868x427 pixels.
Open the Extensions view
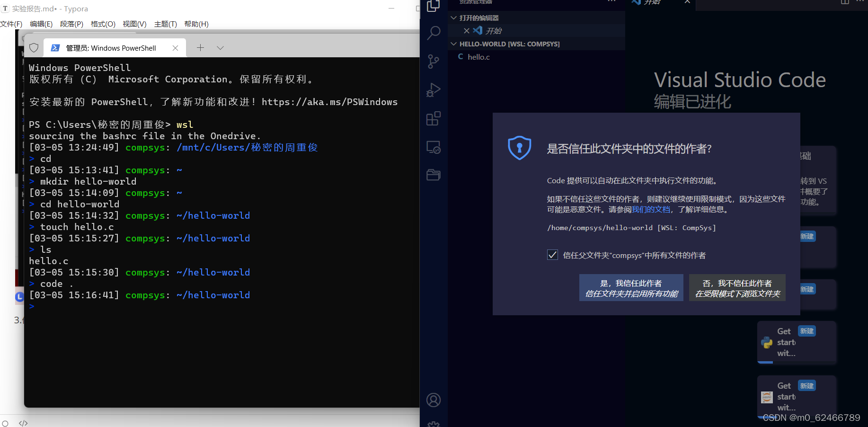coord(433,118)
